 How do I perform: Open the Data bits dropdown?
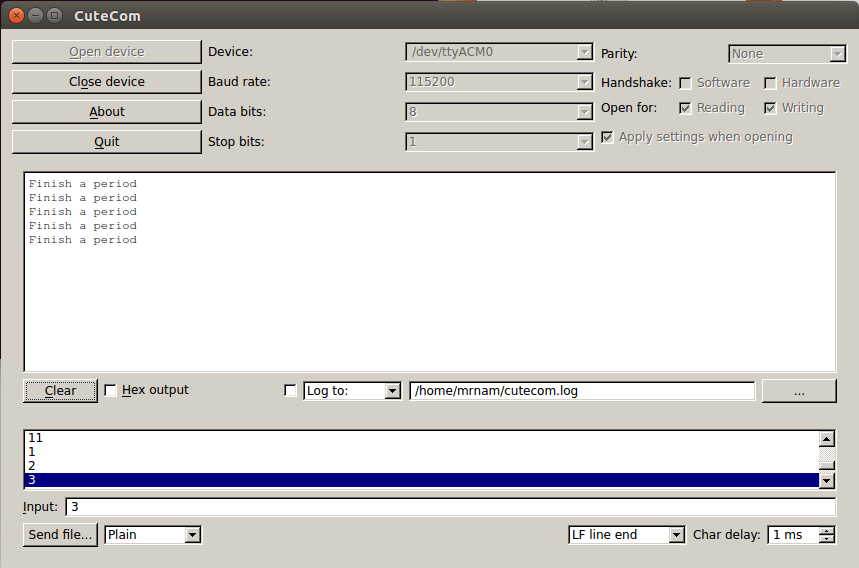tap(499, 112)
